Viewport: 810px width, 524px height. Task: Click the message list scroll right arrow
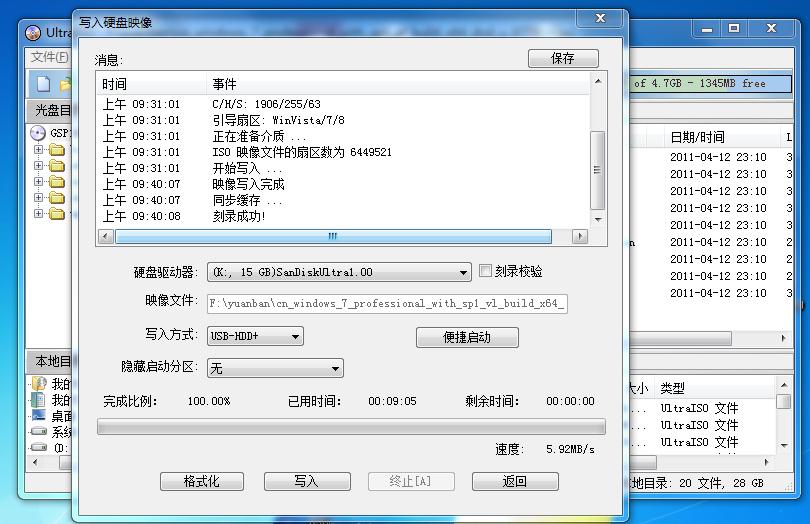coord(580,237)
